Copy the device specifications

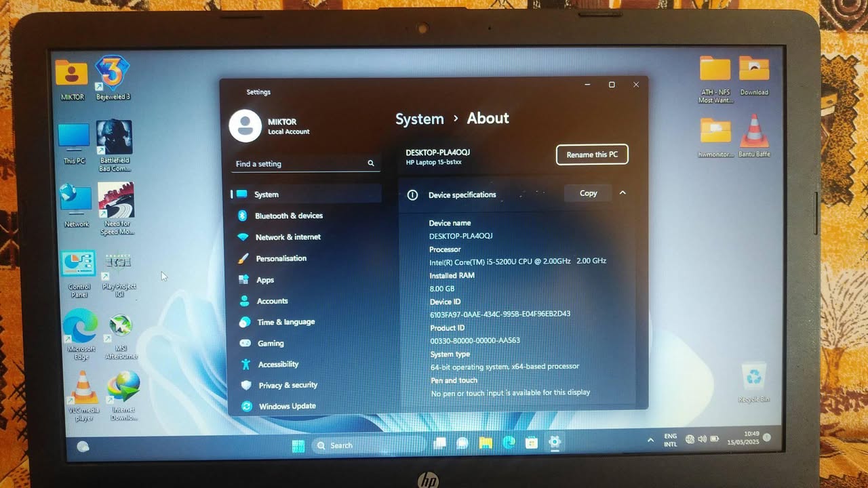point(588,193)
